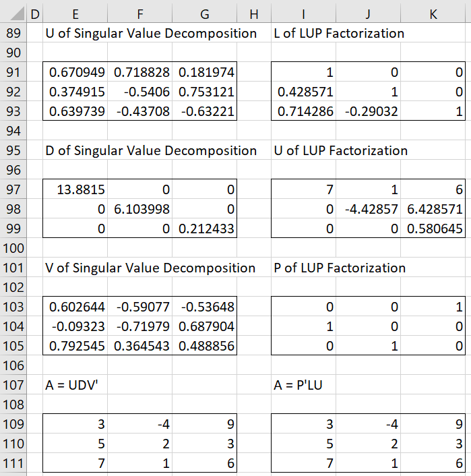The width and height of the screenshot is (471, 476).
Task: Select column K header
Action: pyautogui.click(x=433, y=14)
